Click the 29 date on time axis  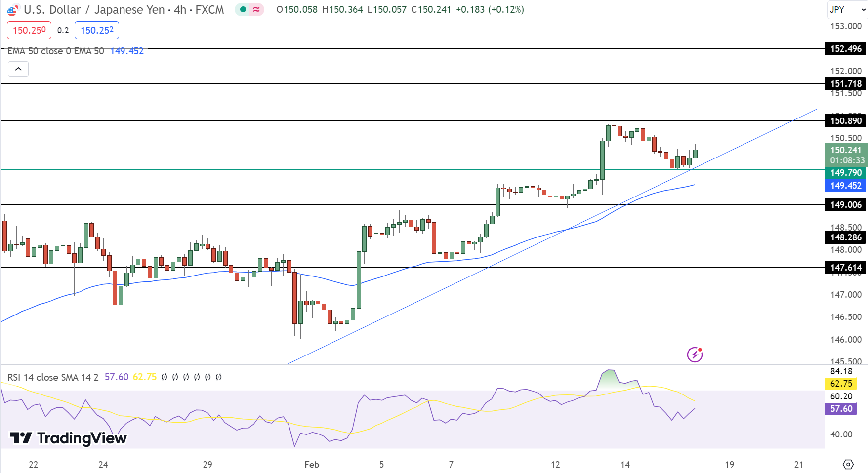(207, 465)
